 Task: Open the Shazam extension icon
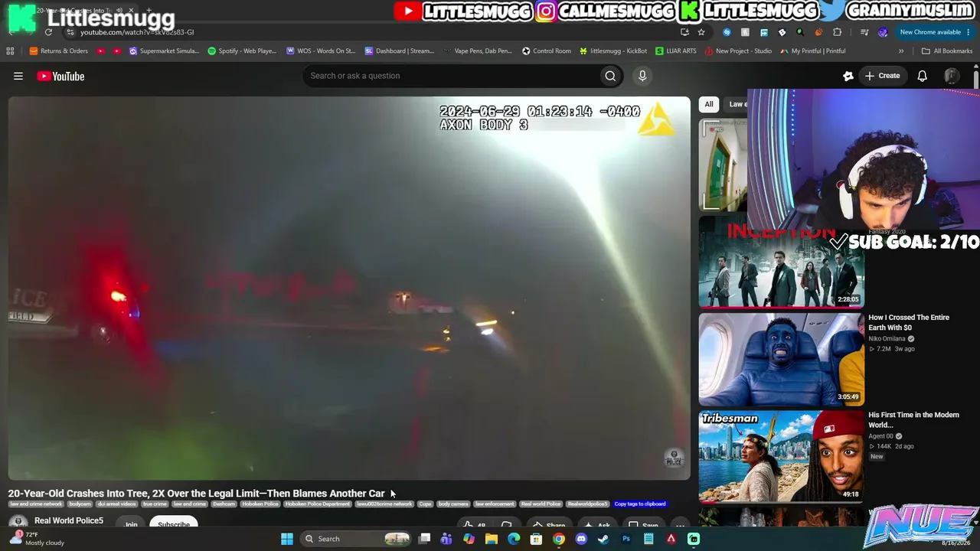click(x=727, y=32)
